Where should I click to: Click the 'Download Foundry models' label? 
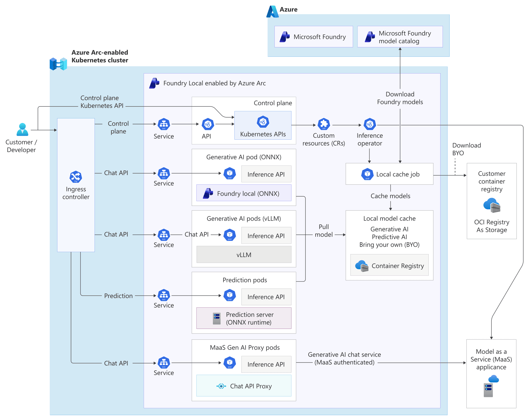pyautogui.click(x=400, y=98)
